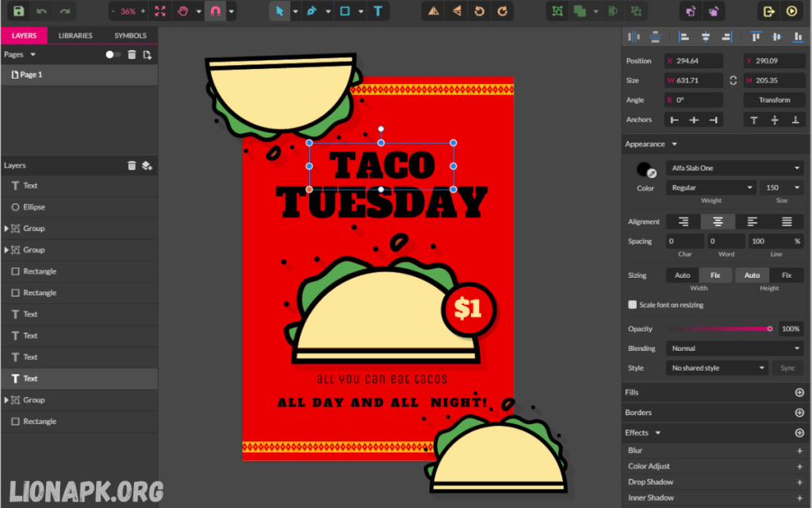The width and height of the screenshot is (812, 508).
Task: Add a new Fill
Action: (x=799, y=392)
